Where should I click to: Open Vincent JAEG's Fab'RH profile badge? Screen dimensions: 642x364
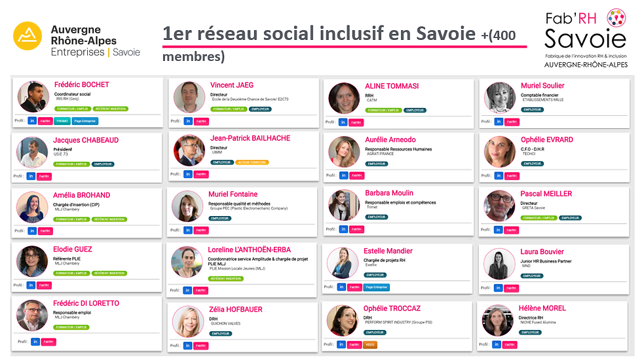pyautogui.click(x=201, y=122)
